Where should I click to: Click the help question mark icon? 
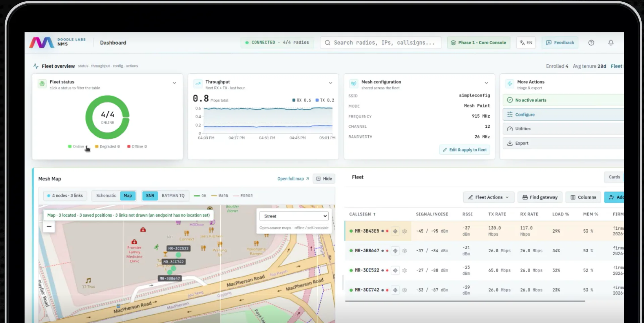591,43
